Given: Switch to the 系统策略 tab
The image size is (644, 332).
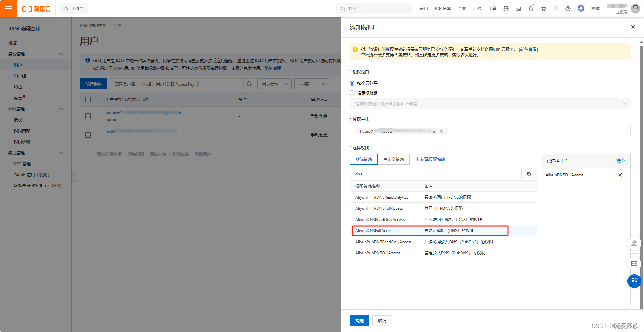Looking at the screenshot, I should coord(364,159).
